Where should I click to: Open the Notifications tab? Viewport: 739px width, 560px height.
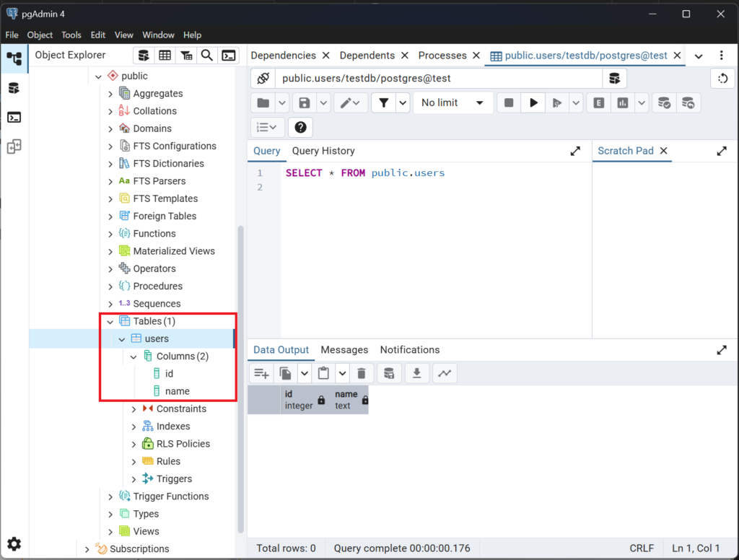pos(410,350)
